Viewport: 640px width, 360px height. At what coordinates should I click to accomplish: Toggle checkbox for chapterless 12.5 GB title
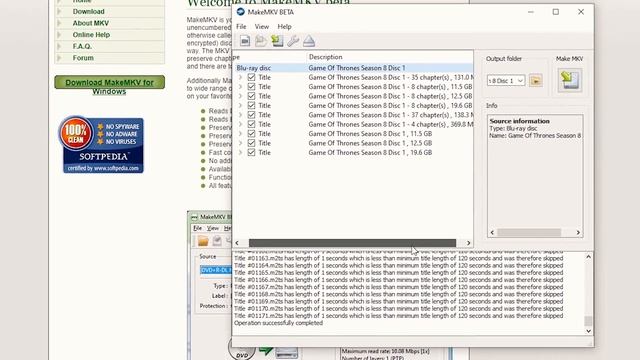point(251,143)
